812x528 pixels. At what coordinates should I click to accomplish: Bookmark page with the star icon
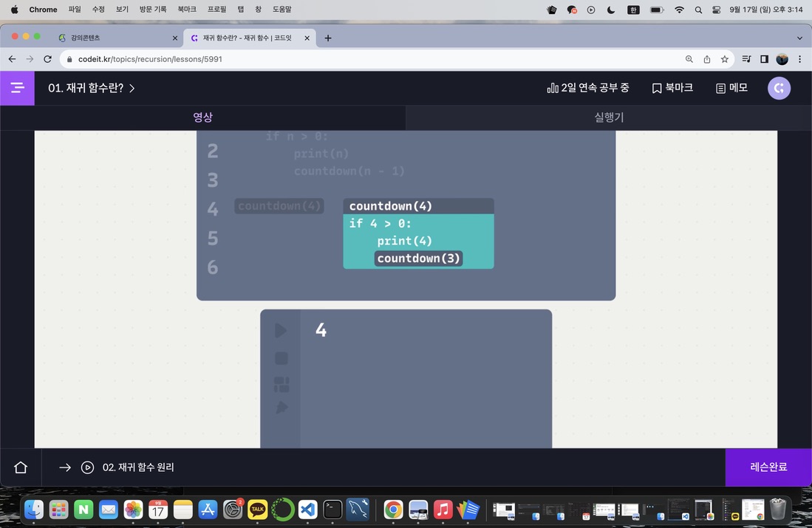pyautogui.click(x=725, y=59)
